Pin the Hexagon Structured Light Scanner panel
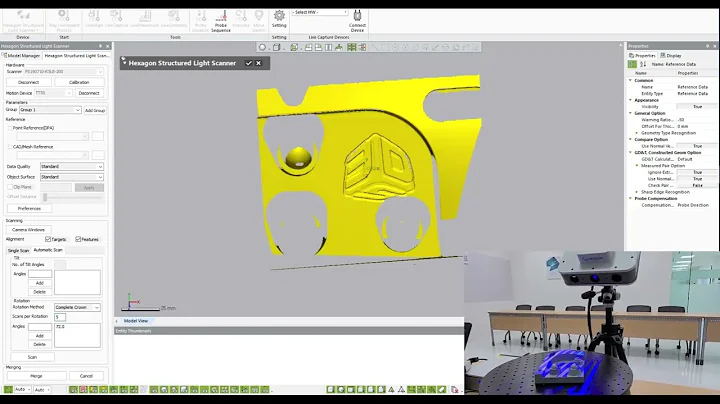Viewport: 720px width, 404px height. click(x=100, y=46)
